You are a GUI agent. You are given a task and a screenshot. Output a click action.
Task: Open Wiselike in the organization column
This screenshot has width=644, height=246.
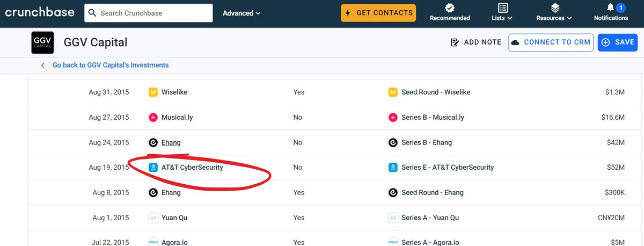coord(174,92)
